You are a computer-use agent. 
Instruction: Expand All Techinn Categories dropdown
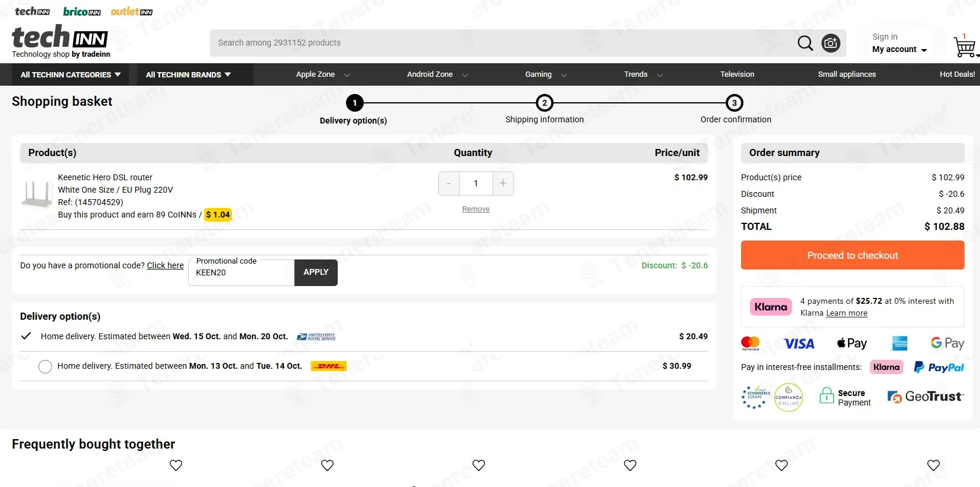70,74
